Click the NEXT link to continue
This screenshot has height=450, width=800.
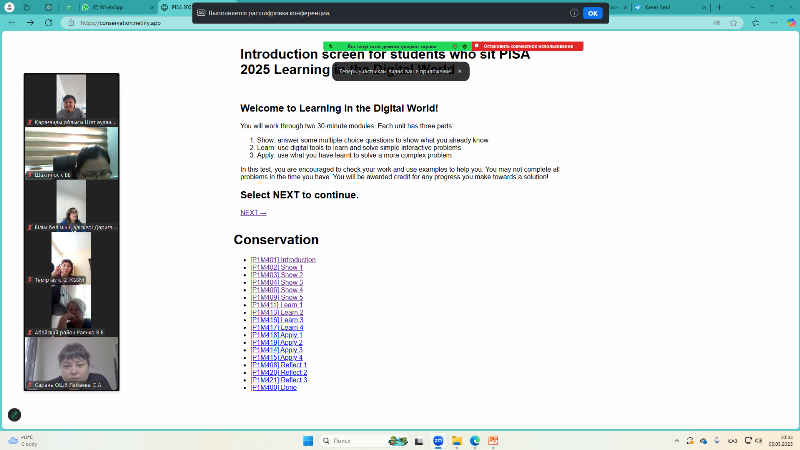(253, 213)
